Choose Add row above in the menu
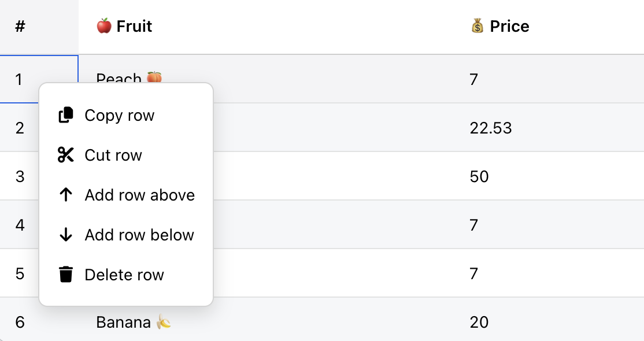 [140, 195]
